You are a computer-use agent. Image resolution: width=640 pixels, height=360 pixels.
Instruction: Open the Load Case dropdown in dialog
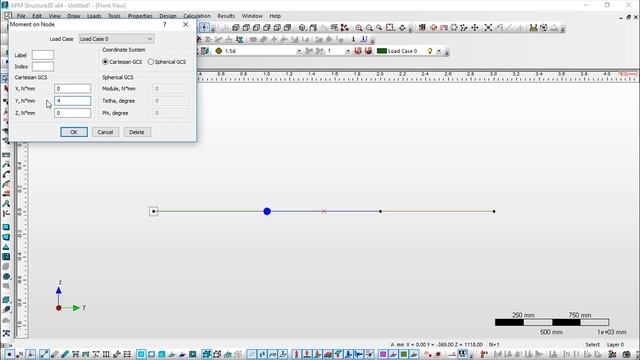click(x=116, y=39)
